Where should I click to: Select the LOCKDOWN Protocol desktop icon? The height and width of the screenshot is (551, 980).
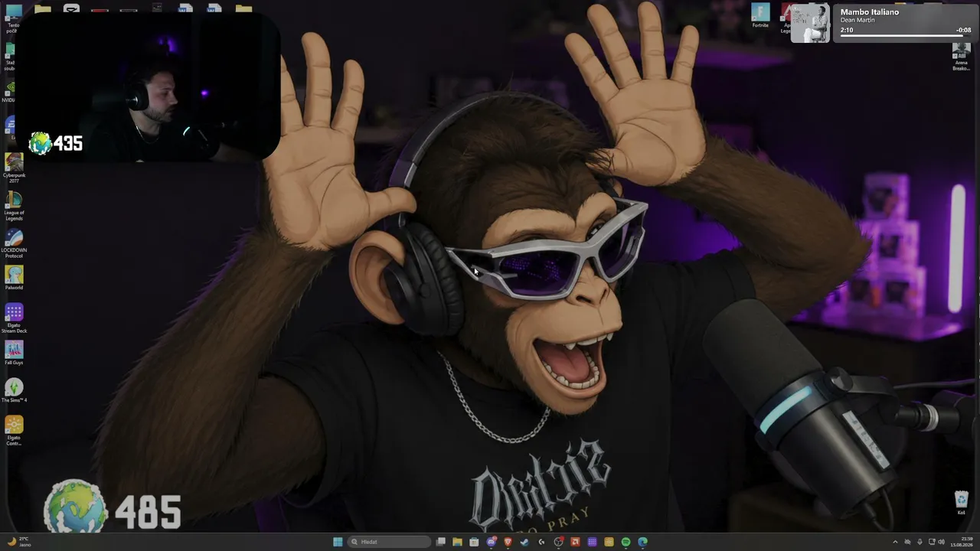click(14, 243)
